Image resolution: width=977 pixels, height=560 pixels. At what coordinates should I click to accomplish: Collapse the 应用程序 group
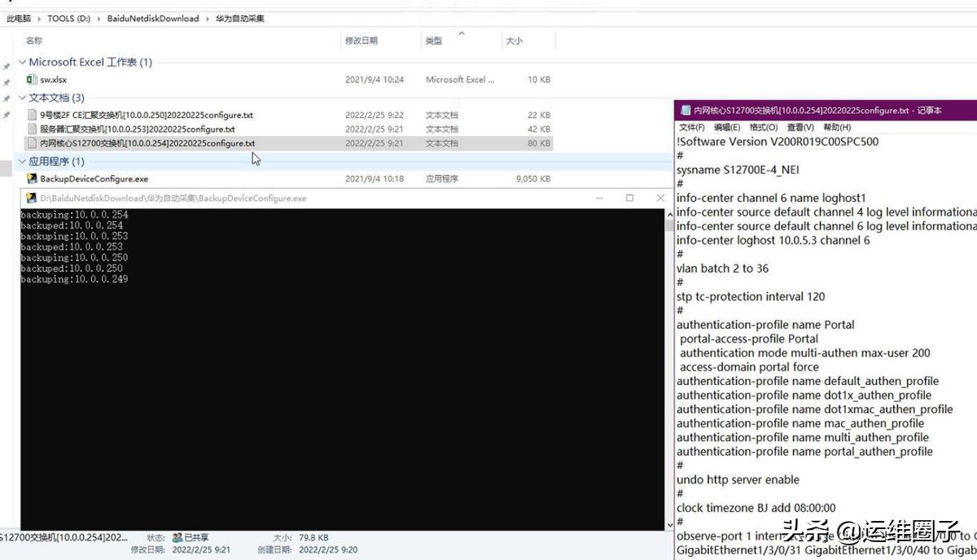tap(22, 162)
